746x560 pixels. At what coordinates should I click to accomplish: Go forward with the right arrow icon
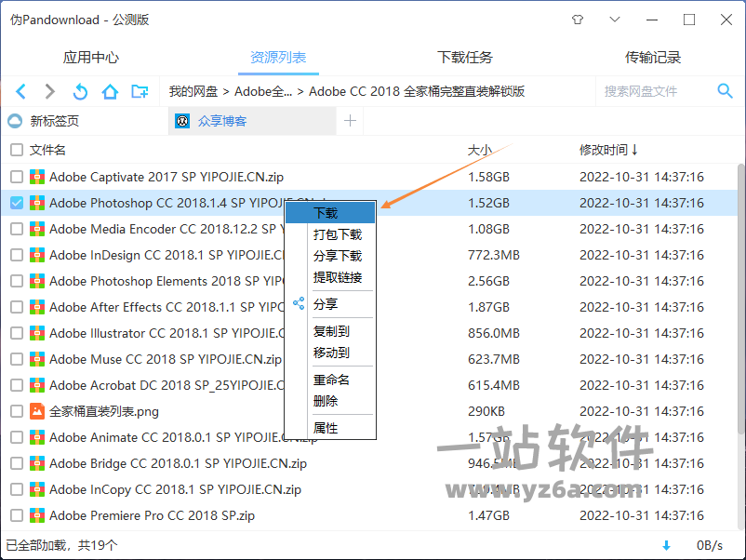(x=49, y=91)
